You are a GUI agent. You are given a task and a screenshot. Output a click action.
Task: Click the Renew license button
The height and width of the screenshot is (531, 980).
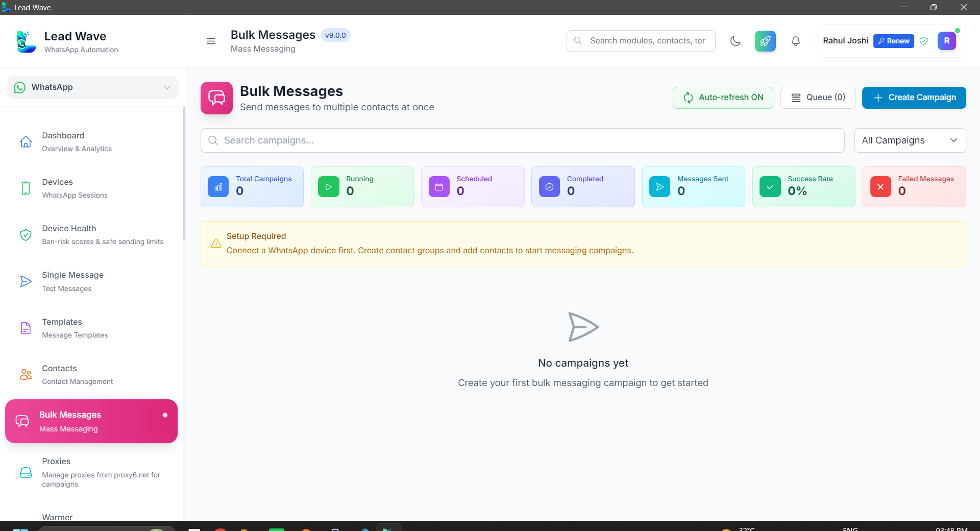[x=894, y=41]
